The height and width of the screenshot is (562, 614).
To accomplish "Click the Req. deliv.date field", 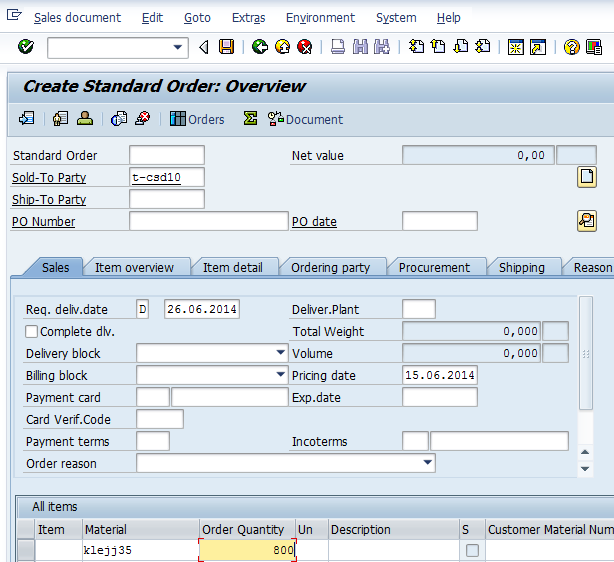I will (x=202, y=309).
